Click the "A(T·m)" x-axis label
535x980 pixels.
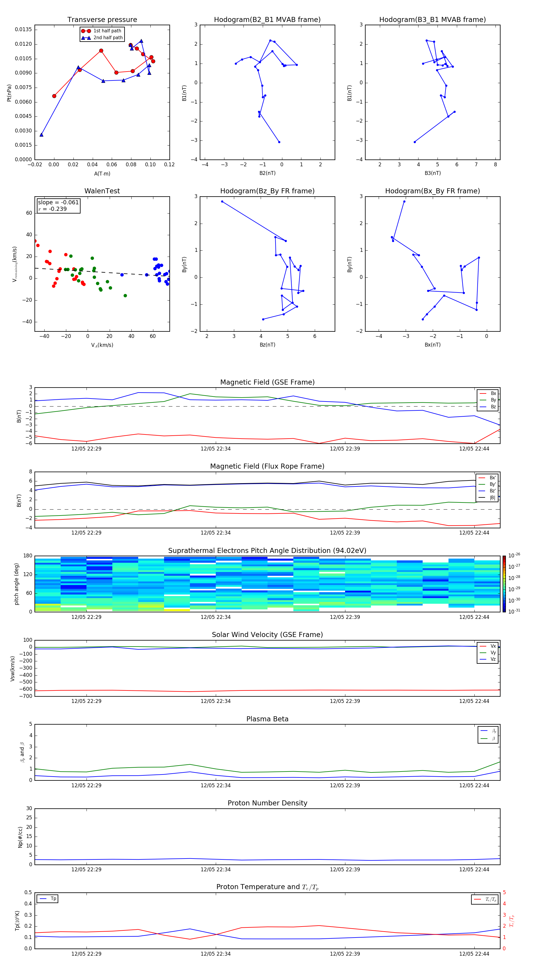coord(102,173)
